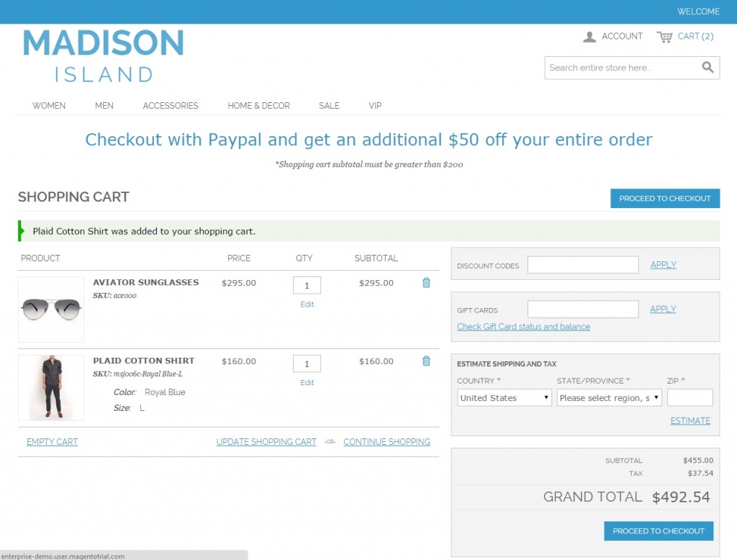Viewport: 737px width, 560px height.
Task: Open the Women menu
Action: 49,106
